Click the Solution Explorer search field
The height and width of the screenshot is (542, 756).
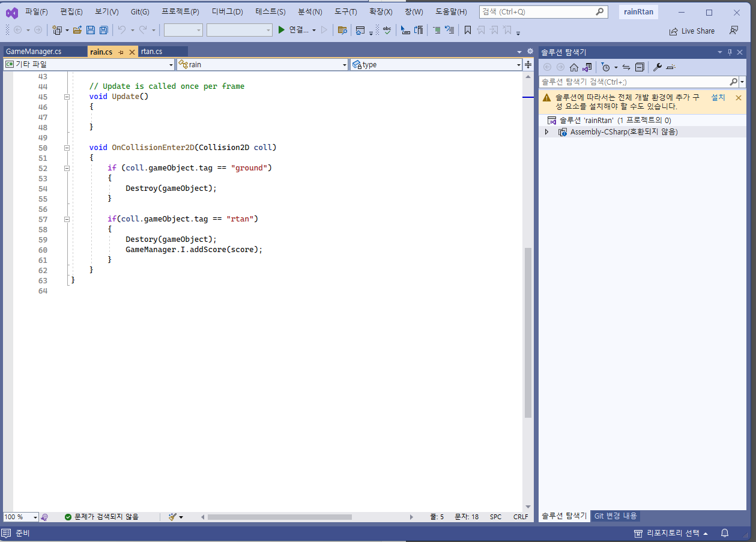(634, 82)
